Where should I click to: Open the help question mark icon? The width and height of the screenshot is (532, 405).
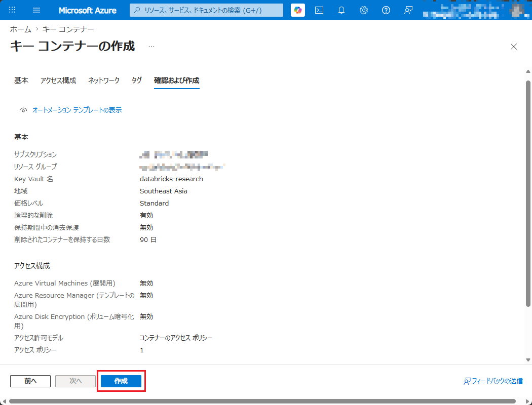(x=386, y=10)
